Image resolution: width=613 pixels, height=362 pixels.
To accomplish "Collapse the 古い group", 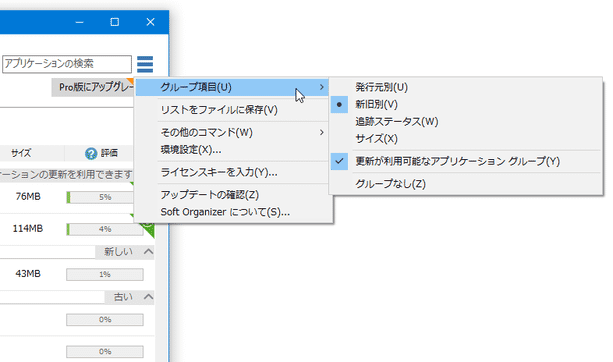I will coord(148,297).
